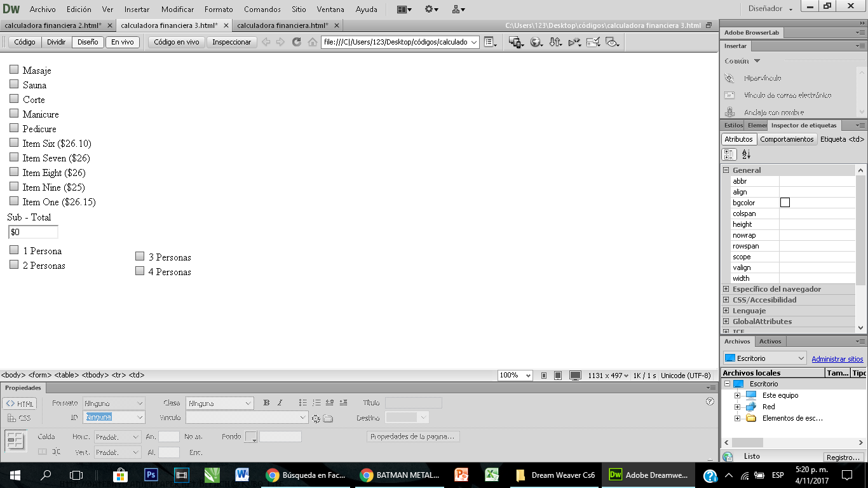868x488 pixels.
Task: Open the multiscreen preview icon
Action: coord(516,42)
